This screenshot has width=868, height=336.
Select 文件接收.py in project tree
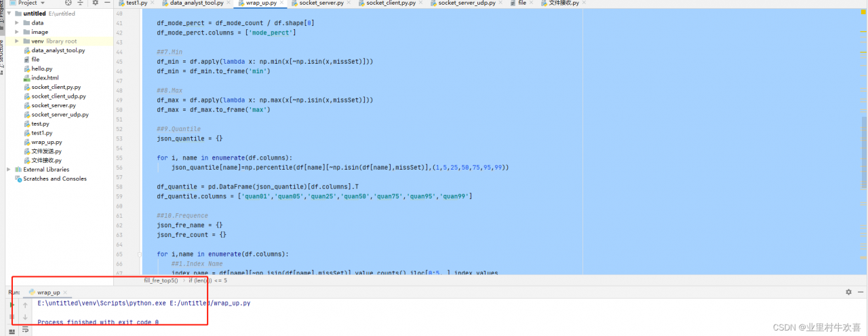(46, 160)
